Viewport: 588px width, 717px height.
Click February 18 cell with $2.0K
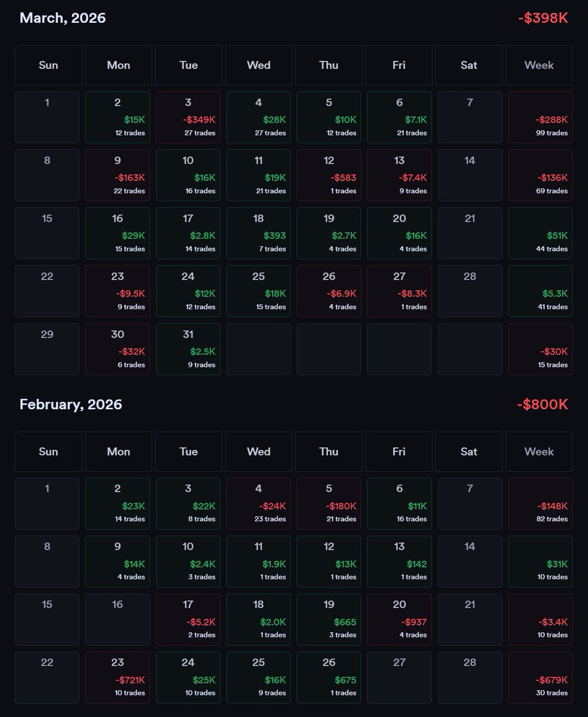point(259,620)
